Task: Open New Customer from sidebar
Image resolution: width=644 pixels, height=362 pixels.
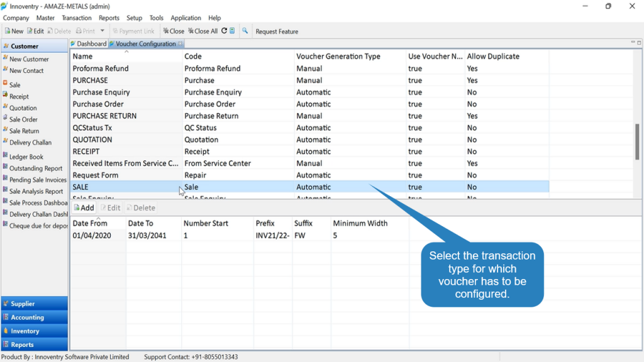Action: pyautogui.click(x=29, y=59)
